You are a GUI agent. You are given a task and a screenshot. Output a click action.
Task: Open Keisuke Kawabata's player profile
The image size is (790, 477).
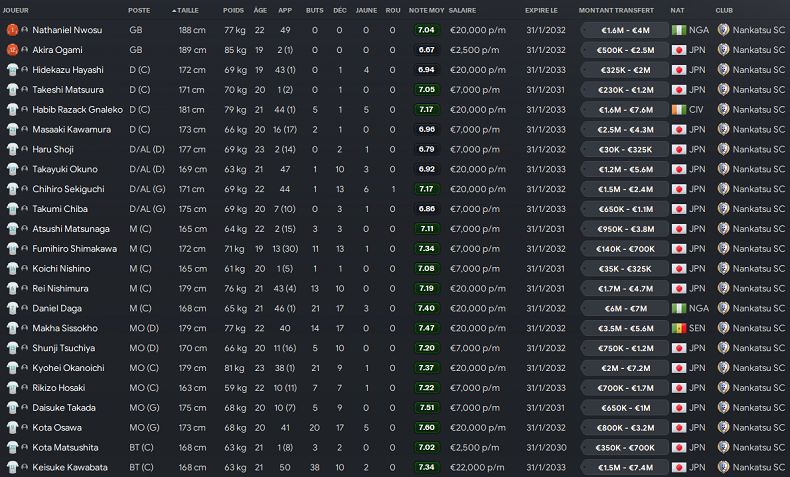pyautogui.click(x=68, y=467)
